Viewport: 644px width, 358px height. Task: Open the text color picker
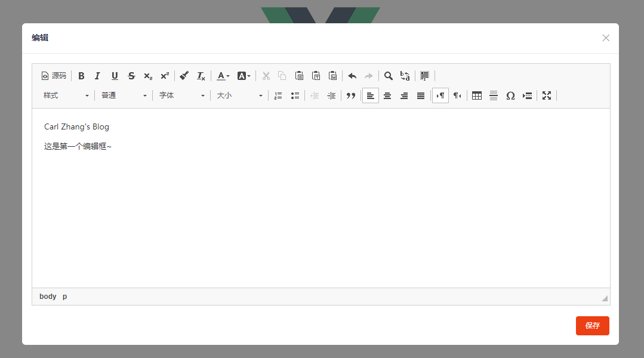click(223, 76)
